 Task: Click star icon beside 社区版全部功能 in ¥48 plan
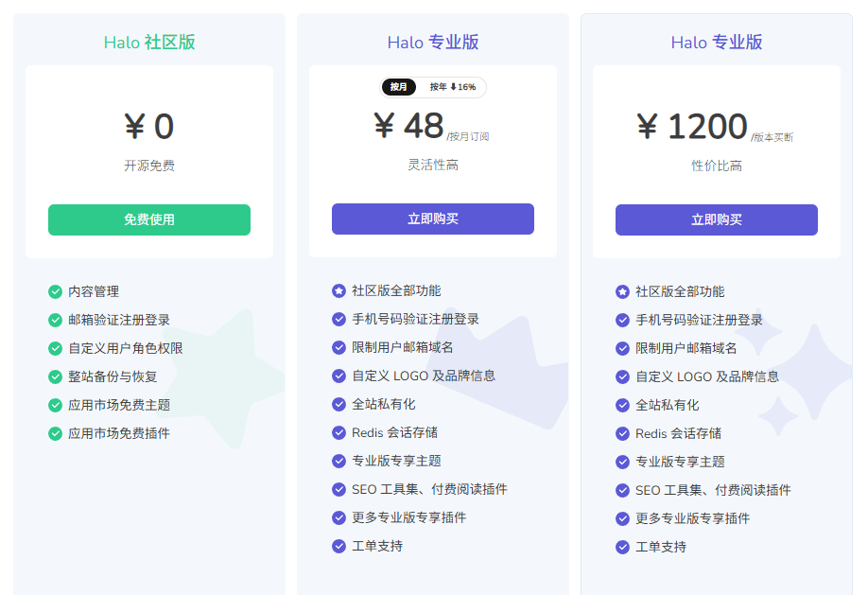point(339,290)
